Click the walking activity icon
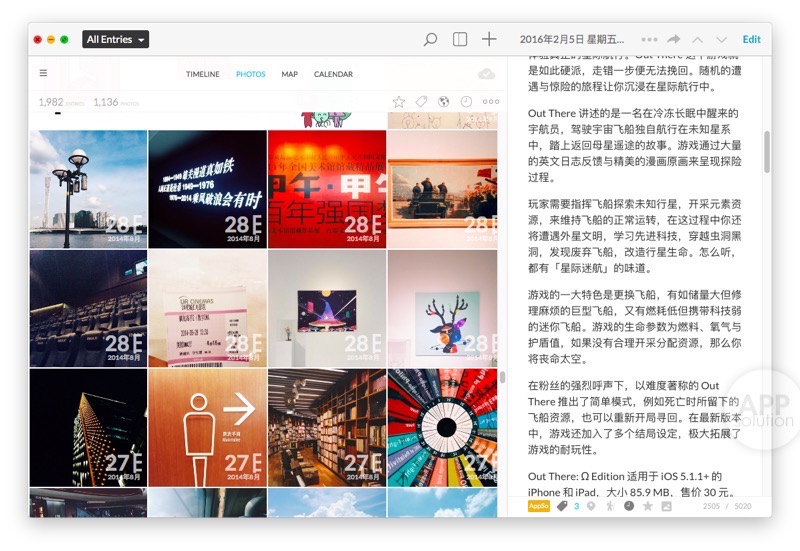Viewport: 800px width, 551px height. [610, 506]
